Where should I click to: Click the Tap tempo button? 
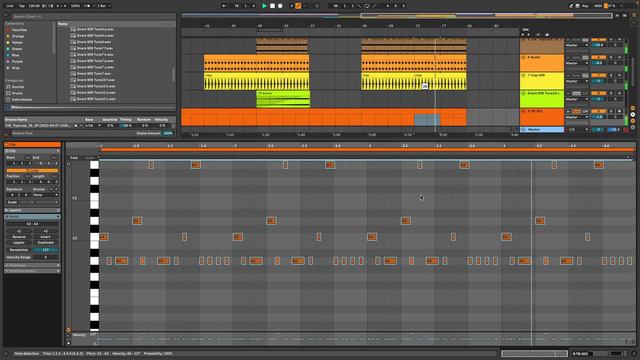[x=22, y=6]
